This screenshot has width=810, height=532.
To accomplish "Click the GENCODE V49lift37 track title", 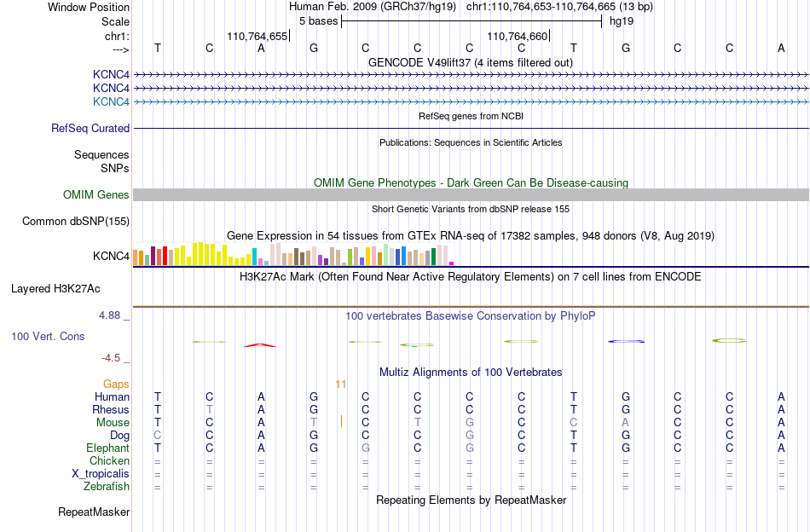I will 471,62.
